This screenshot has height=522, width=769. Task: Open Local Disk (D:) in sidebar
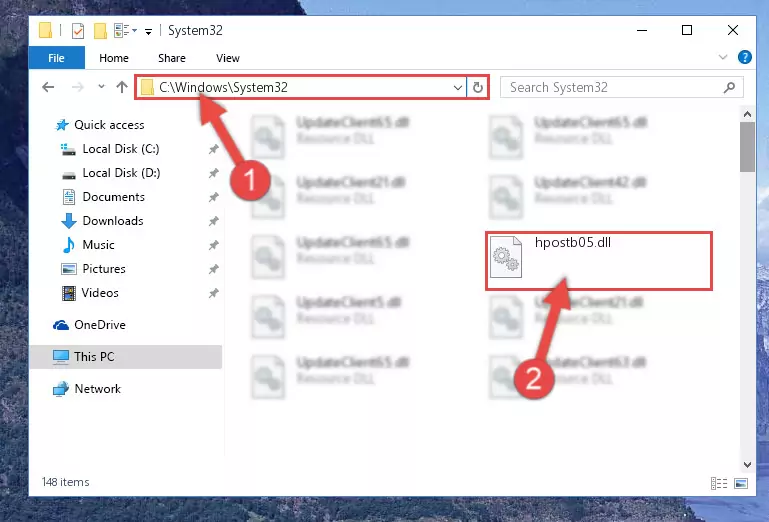click(121, 173)
